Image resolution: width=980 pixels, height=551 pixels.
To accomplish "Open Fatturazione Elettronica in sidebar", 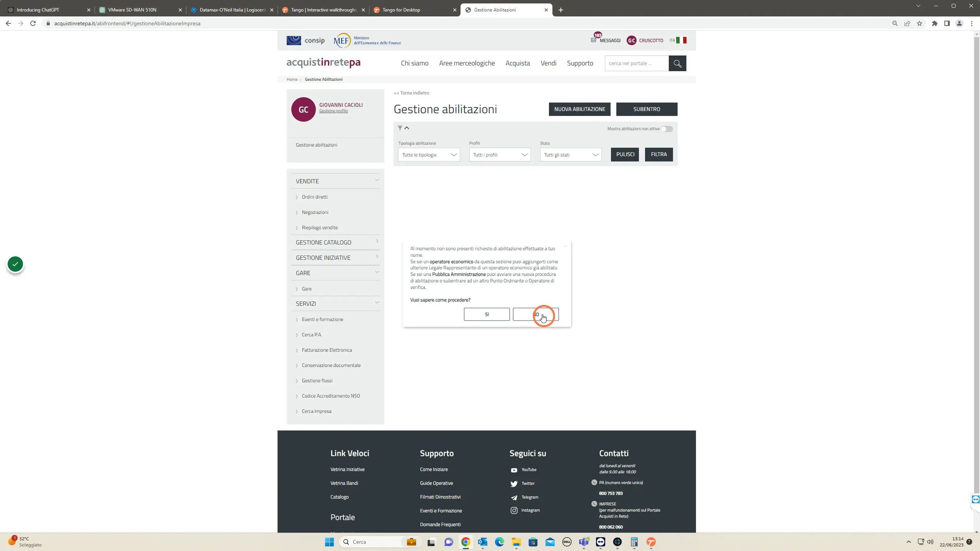I will click(x=327, y=350).
